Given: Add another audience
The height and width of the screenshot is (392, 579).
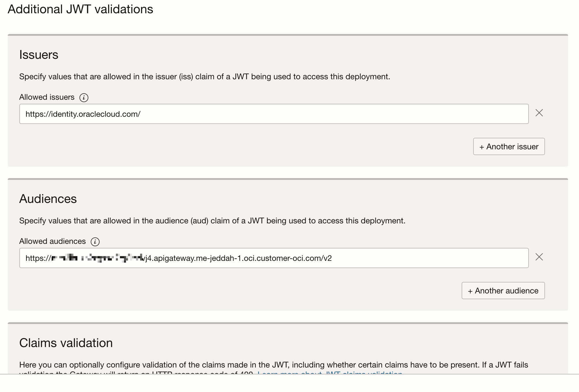Looking at the screenshot, I should point(503,291).
